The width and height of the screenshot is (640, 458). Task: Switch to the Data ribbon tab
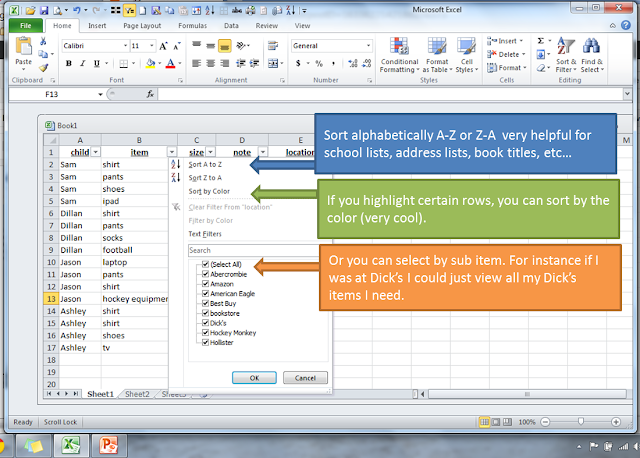pyautogui.click(x=231, y=25)
